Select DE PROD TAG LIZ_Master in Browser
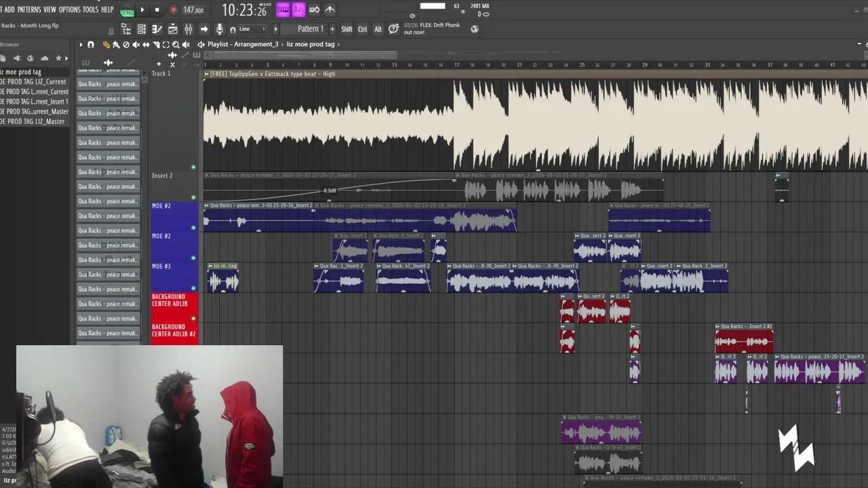The height and width of the screenshot is (488, 868). coord(34,121)
